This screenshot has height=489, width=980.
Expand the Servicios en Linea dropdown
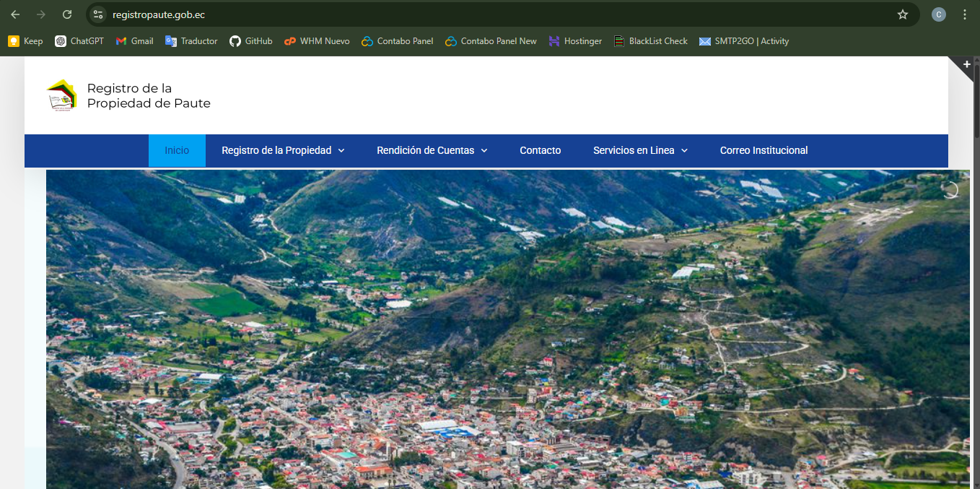coord(640,150)
